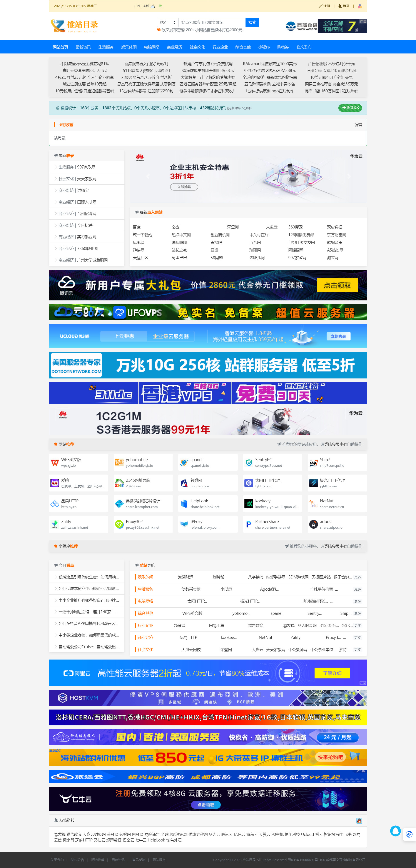Screen dimensions: 416x868
Task: Expand 更多 in 生活服务 row
Action: point(357,589)
